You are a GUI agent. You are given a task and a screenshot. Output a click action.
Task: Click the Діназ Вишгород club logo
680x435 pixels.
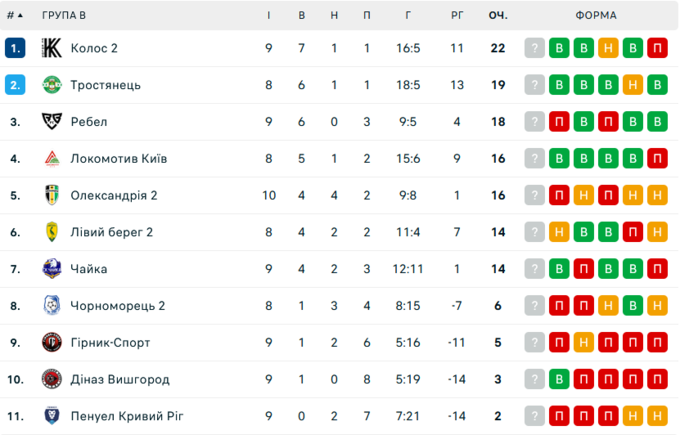[x=52, y=380]
